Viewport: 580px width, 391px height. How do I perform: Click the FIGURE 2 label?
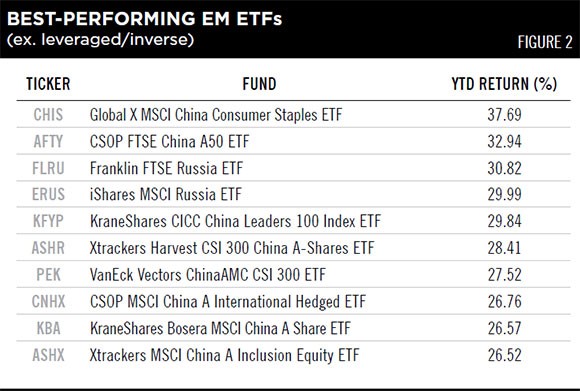point(545,42)
